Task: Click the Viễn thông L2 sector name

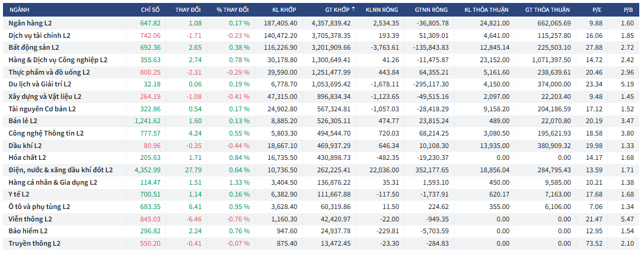Action: pos(30,219)
